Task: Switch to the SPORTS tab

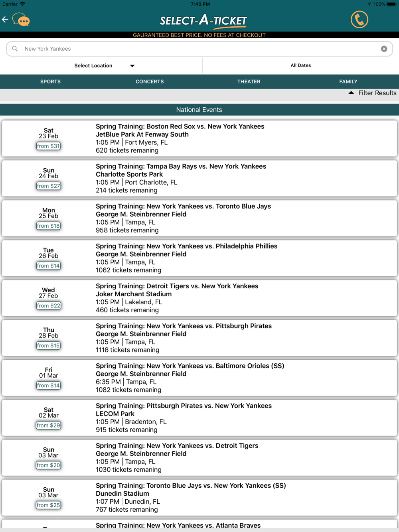Action: (50, 81)
